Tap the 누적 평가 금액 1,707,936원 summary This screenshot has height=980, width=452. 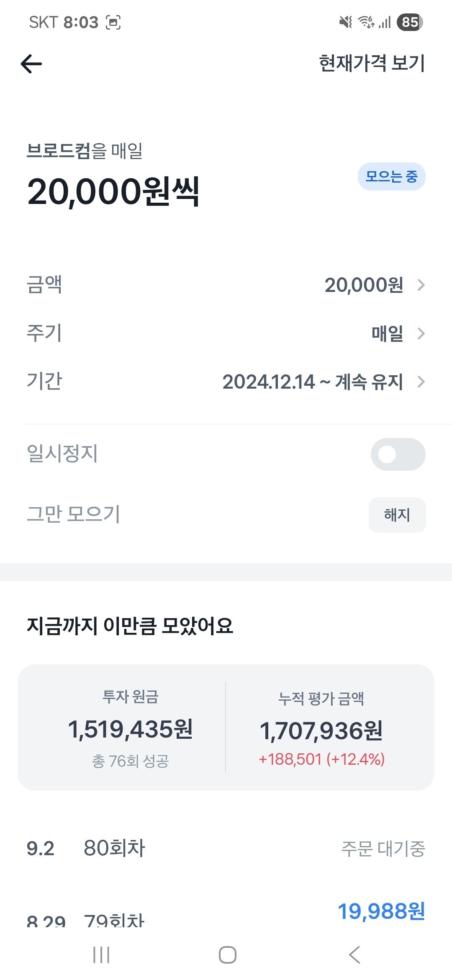click(x=321, y=730)
